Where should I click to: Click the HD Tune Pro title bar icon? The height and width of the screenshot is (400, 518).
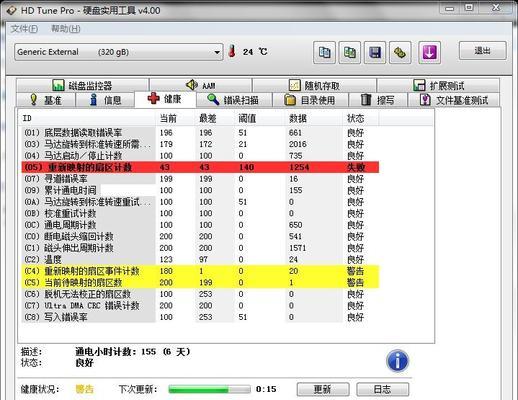11,10
